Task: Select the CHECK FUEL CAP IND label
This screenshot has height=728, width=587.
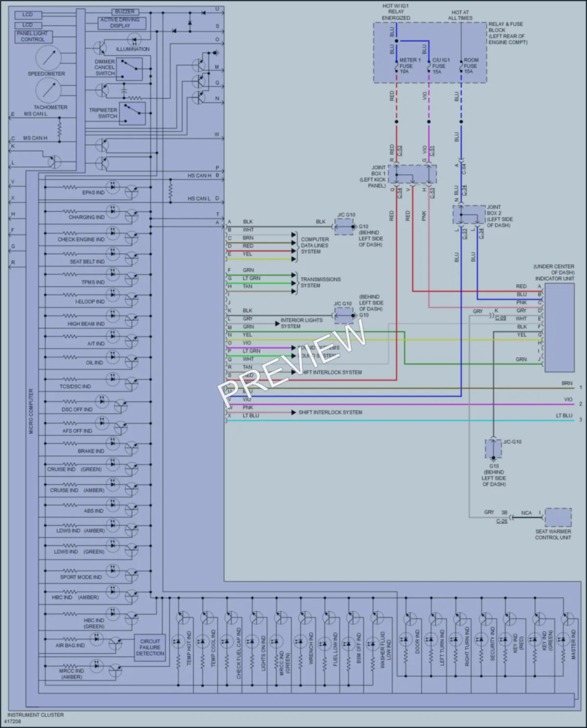Action: tap(239, 653)
